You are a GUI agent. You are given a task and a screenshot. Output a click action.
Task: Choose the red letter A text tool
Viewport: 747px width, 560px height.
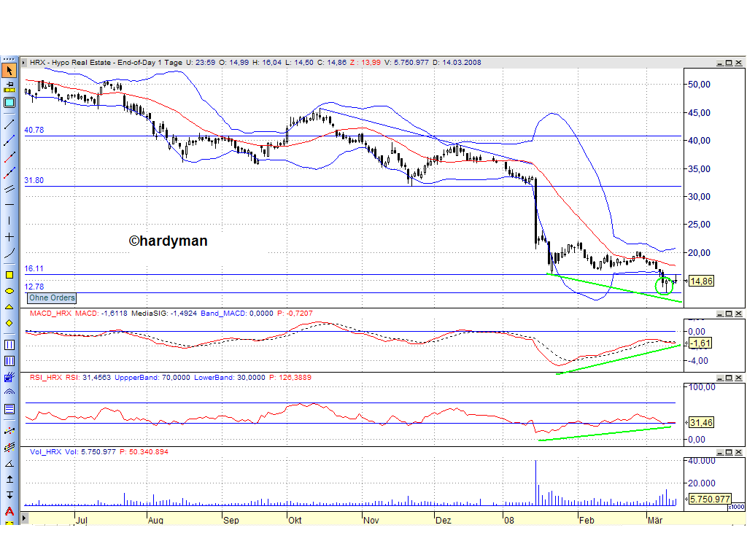[x=9, y=510]
